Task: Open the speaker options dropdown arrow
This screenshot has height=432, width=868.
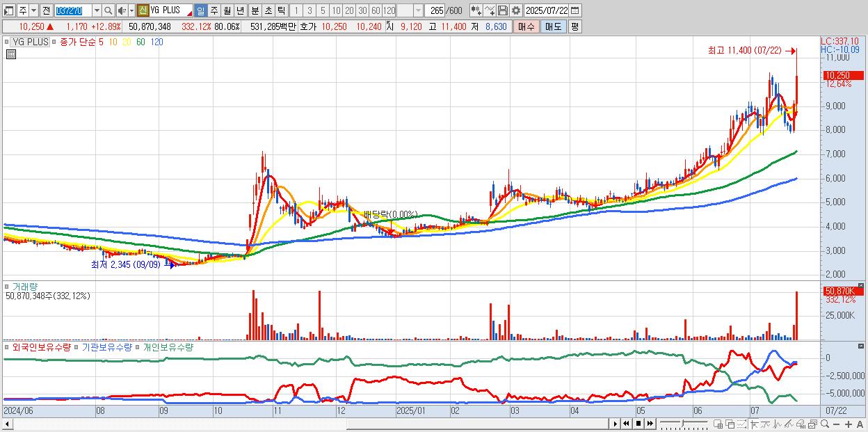Action: [x=131, y=10]
